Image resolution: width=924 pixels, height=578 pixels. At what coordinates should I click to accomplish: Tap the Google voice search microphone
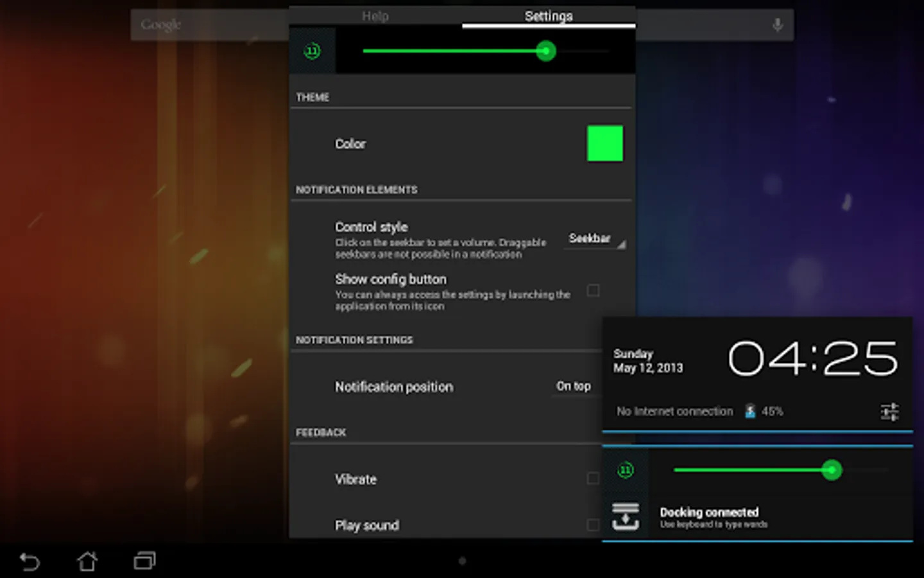click(777, 25)
